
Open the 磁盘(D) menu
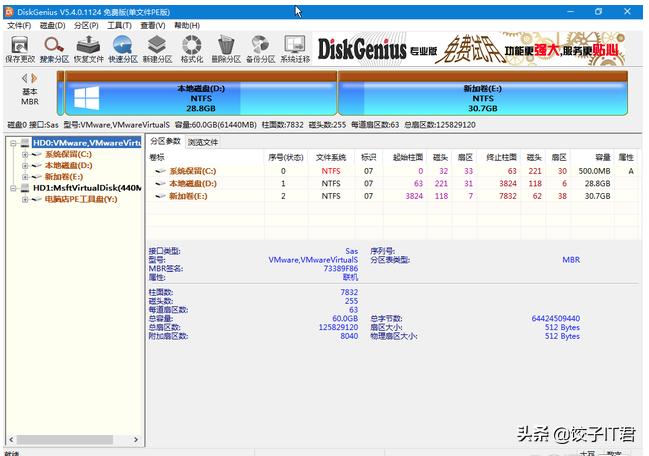click(x=53, y=26)
